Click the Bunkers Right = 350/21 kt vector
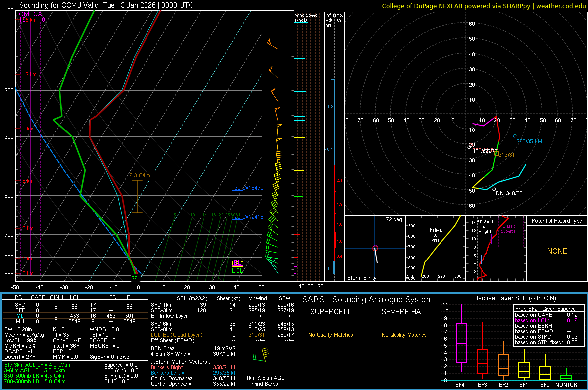This screenshot has height=390, width=588. pyautogui.click(x=193, y=367)
